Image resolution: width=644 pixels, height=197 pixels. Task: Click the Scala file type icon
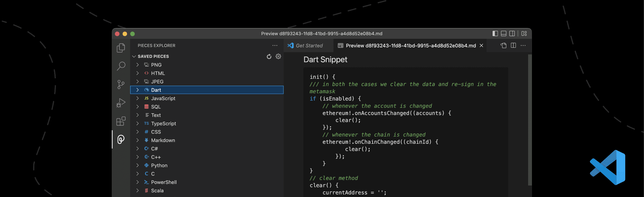tap(147, 191)
